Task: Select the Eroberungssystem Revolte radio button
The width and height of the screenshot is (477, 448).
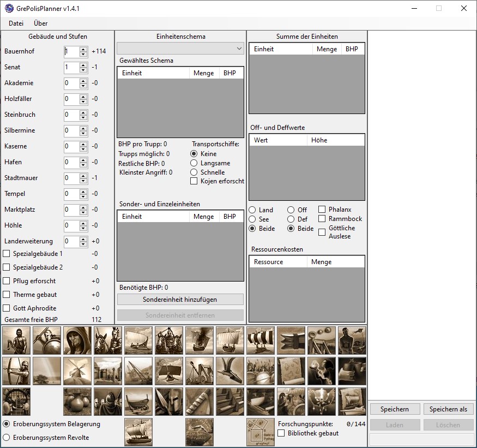Action: 5,437
